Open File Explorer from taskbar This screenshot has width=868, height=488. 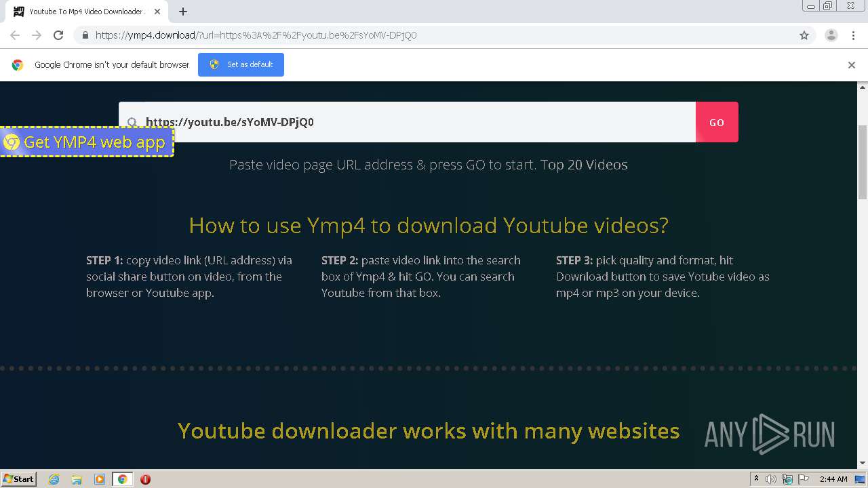tap(77, 479)
